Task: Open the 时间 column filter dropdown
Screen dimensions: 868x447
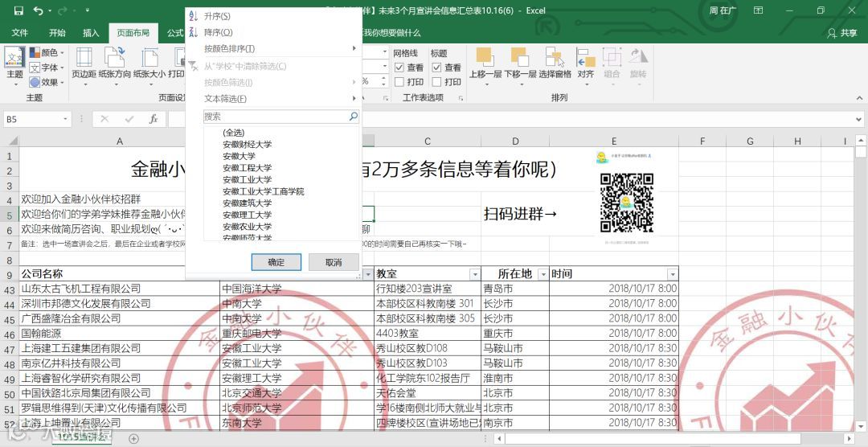Action: point(672,274)
